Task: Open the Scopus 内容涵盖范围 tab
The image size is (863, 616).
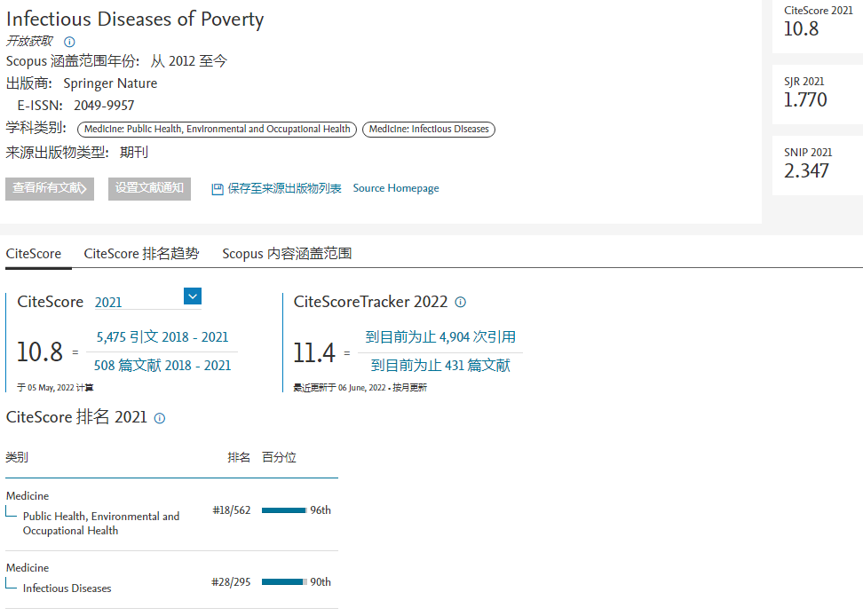Action: (x=287, y=254)
